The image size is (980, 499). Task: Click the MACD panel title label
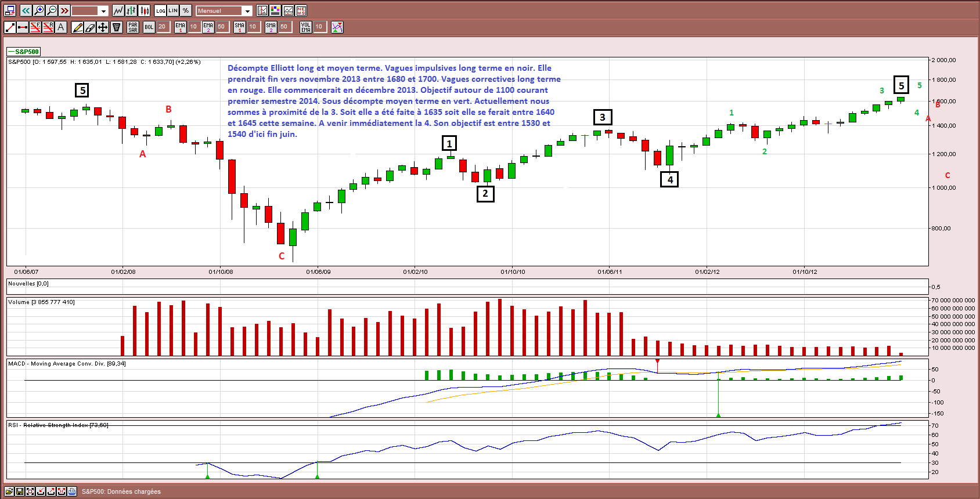[x=67, y=363]
